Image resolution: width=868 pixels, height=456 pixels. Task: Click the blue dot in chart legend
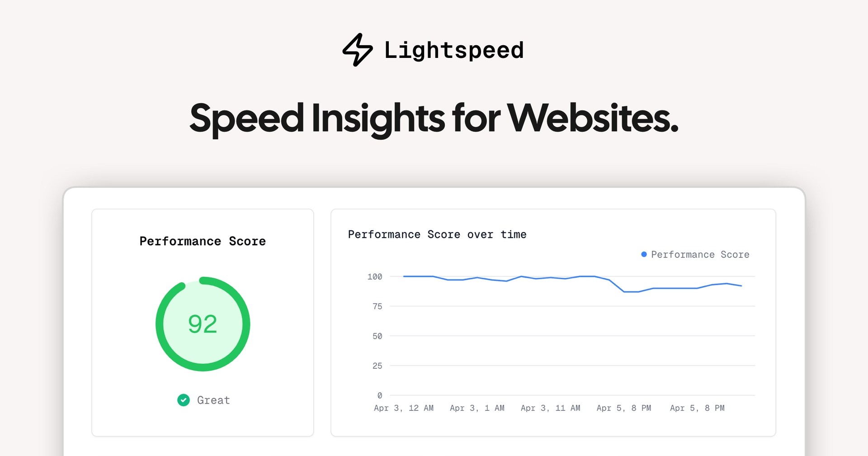click(x=644, y=254)
